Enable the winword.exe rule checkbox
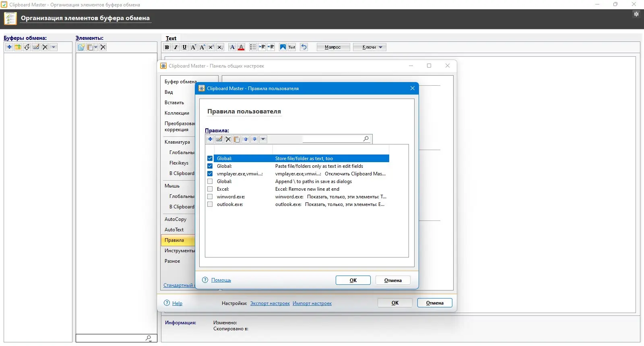 [x=210, y=197]
